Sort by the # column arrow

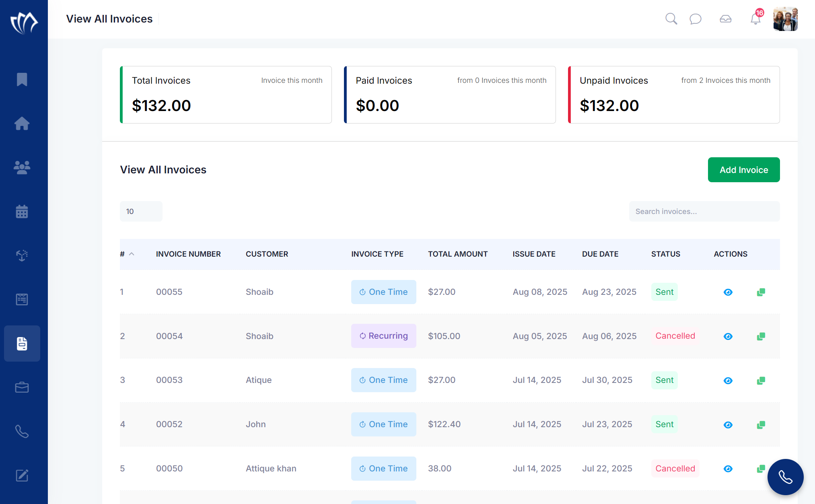(x=132, y=254)
